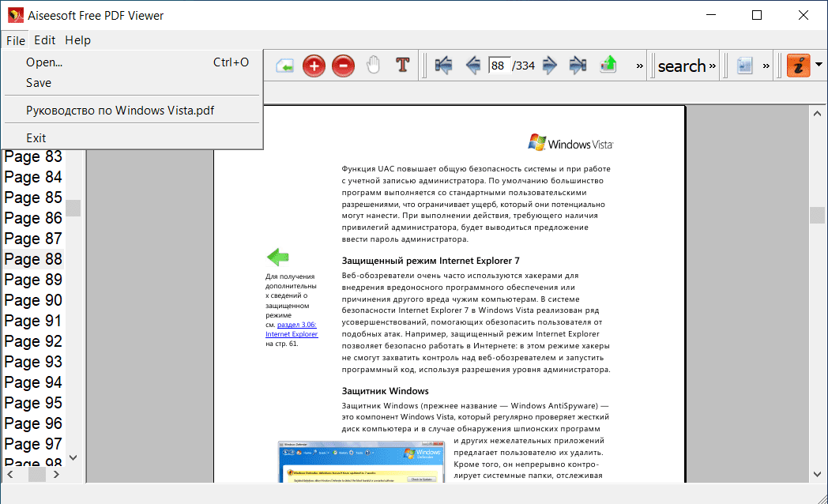Click page list scroll right arrow
The height and width of the screenshot is (504, 828).
pyautogui.click(x=57, y=475)
